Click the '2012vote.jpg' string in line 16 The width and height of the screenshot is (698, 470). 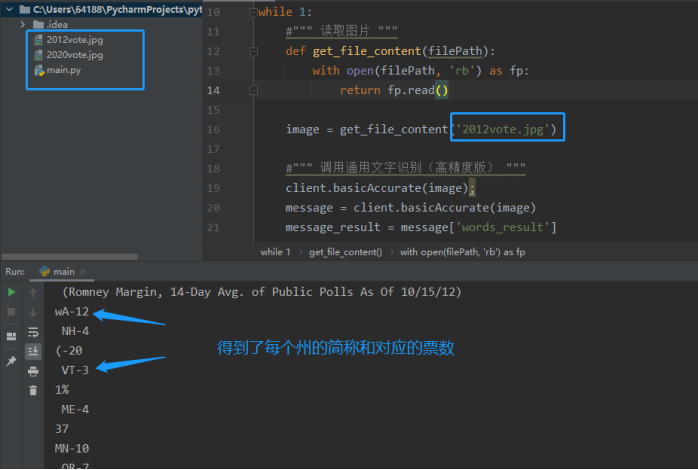coord(503,130)
